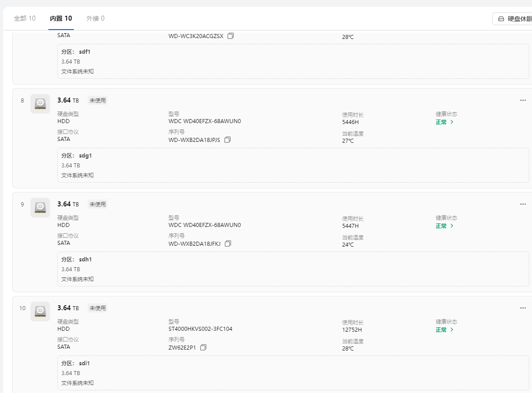
Task: Select the sdi1 partition box
Action: tap(293, 373)
